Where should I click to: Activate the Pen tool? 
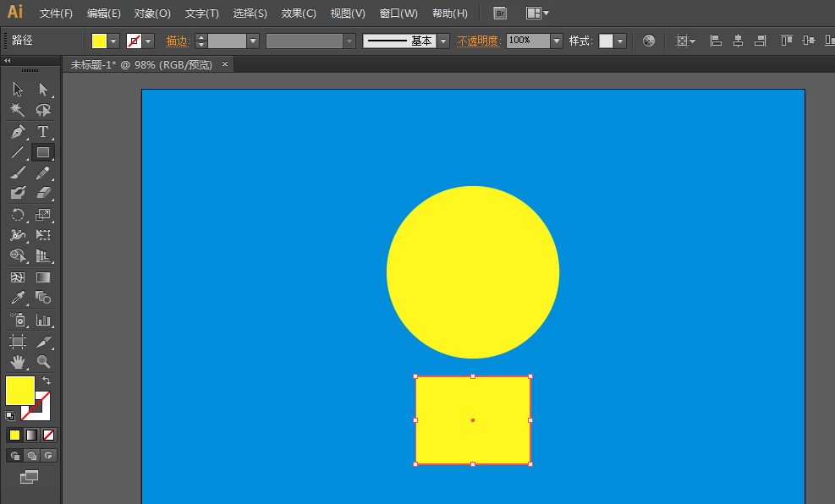tap(17, 131)
